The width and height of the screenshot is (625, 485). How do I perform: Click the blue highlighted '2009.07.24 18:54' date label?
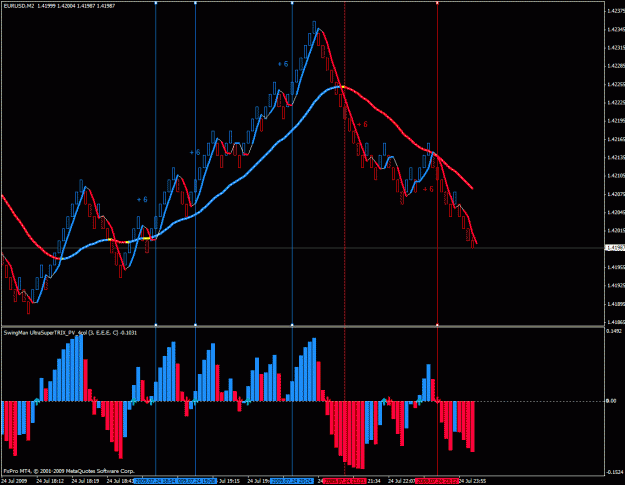[x=155, y=481]
